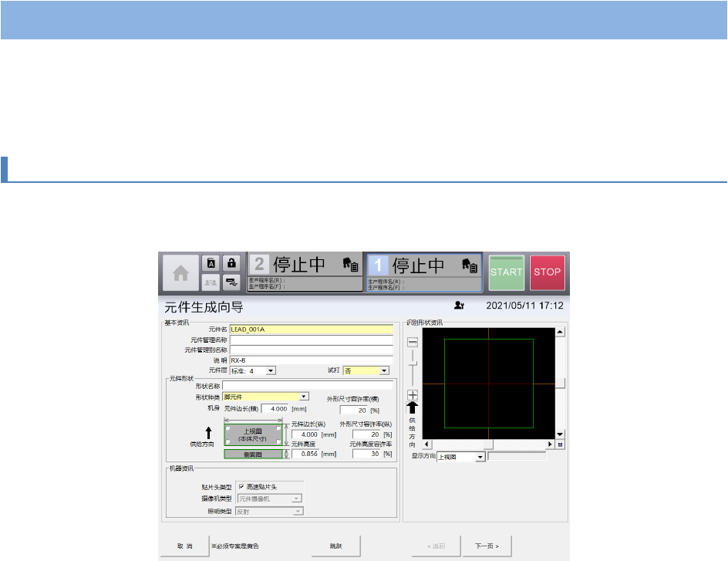728x561 pixels.
Task: Click 外形尺寸容许率(横) field with 20
Action: tap(354, 410)
